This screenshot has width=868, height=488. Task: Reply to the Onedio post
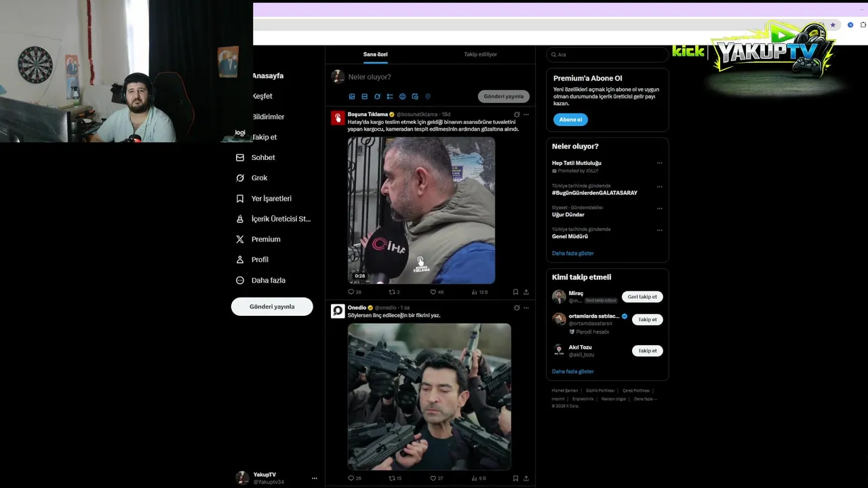tap(354, 479)
